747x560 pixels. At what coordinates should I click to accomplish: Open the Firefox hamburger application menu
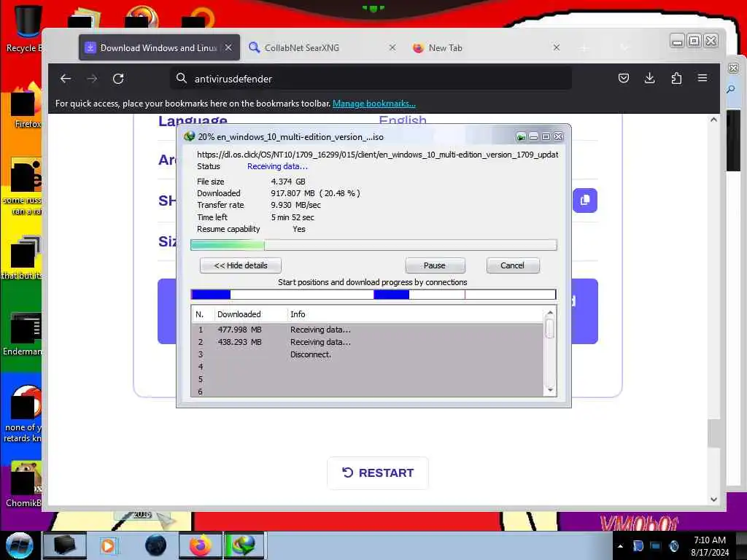coord(703,78)
